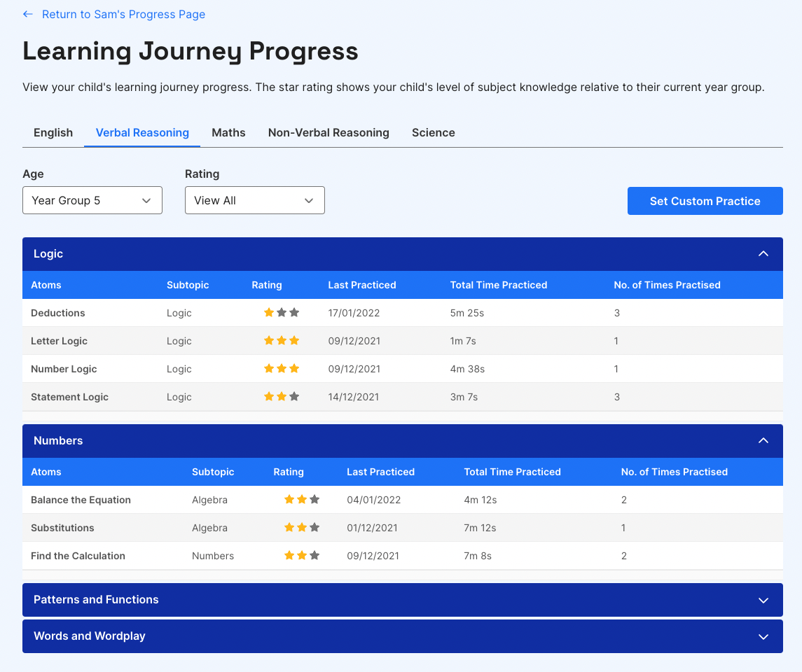Click the chevron icon in the Numbers header
This screenshot has width=802, height=672.
[763, 440]
